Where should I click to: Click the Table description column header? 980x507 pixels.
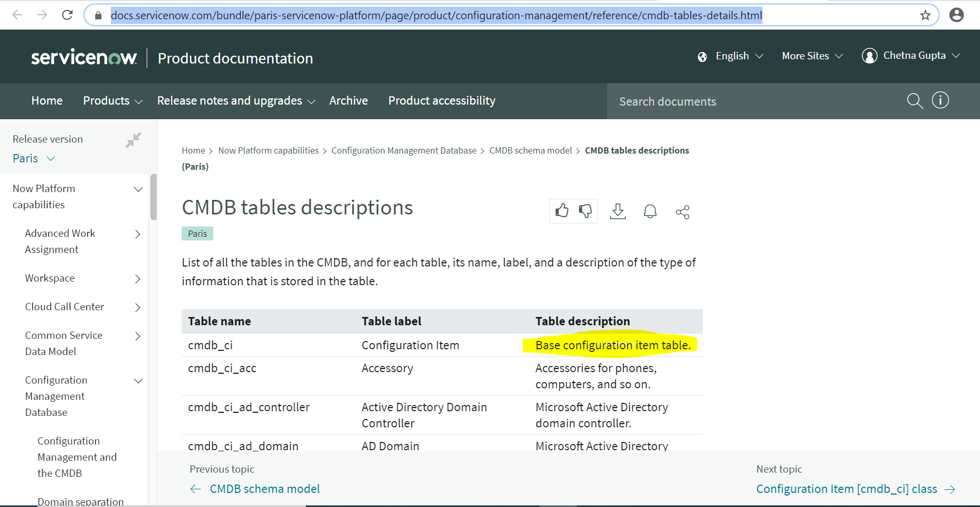(x=583, y=321)
